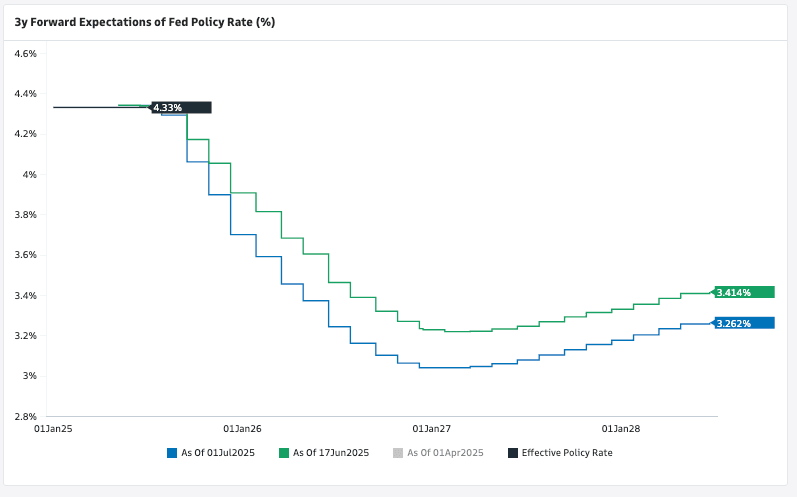Click the grey As Of 01Apr2025 legend swatch
The image size is (797, 497).
click(x=398, y=453)
